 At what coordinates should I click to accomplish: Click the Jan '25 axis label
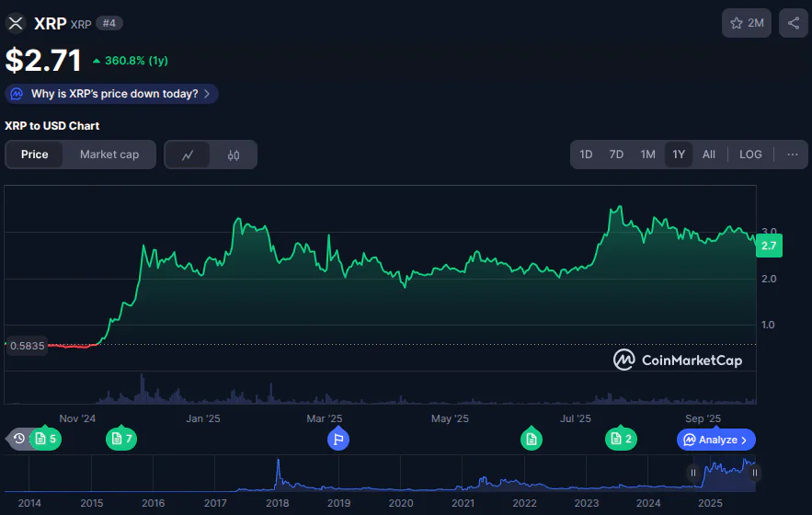point(203,418)
